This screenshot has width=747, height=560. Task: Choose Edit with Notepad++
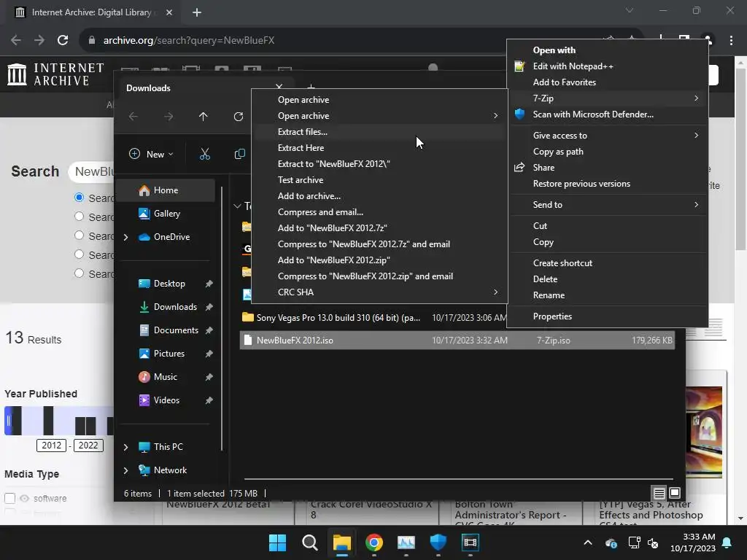click(x=608, y=66)
